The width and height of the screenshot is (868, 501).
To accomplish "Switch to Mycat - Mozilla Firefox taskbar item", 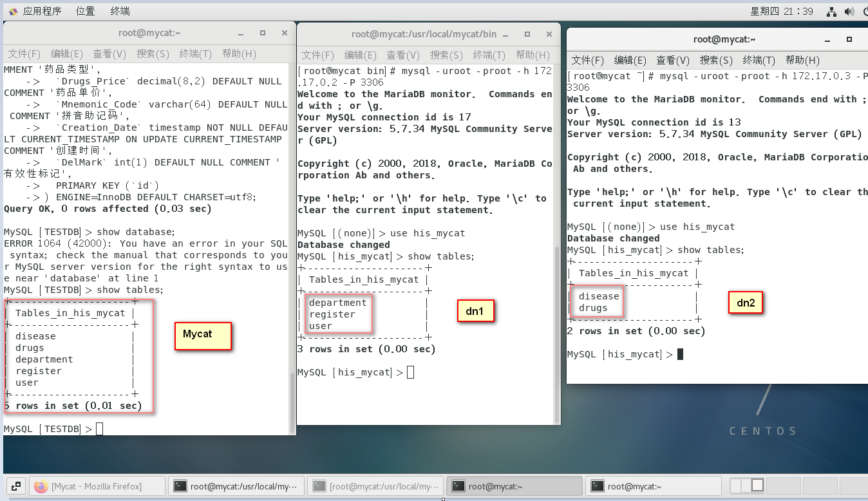I will click(97, 486).
